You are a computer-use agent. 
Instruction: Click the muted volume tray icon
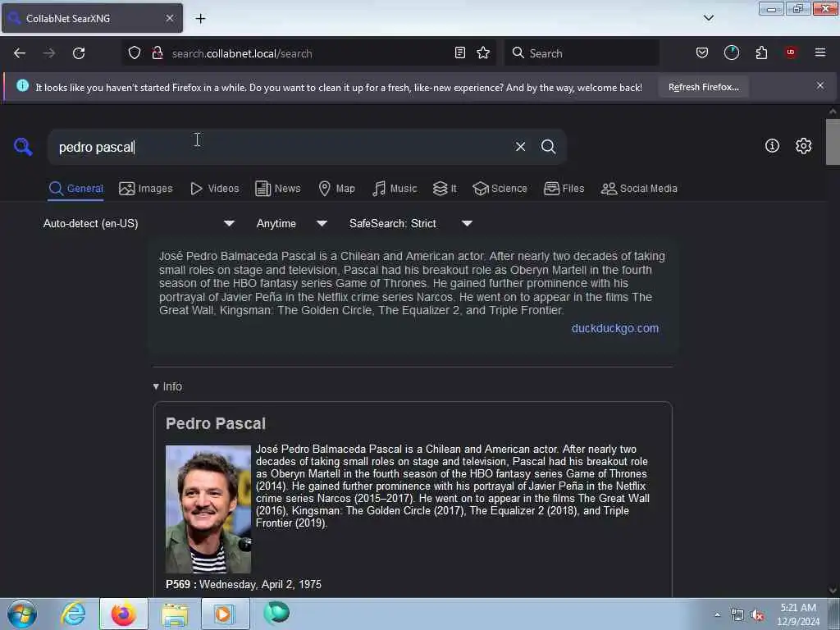pos(757,615)
